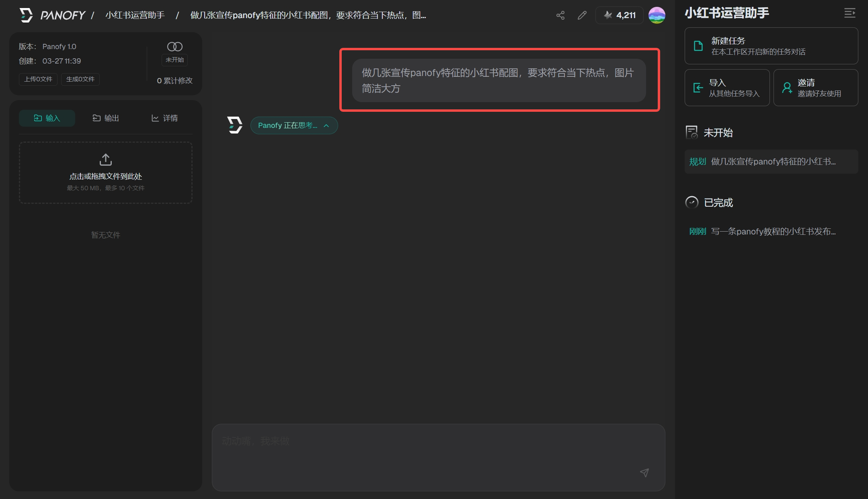
Task: Click the file upload arrow icon
Action: (105, 160)
